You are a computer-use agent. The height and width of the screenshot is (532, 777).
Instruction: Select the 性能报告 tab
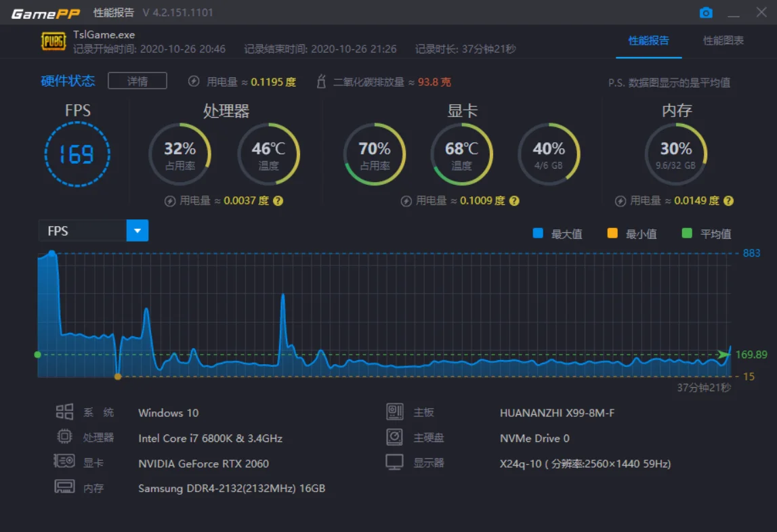click(649, 41)
